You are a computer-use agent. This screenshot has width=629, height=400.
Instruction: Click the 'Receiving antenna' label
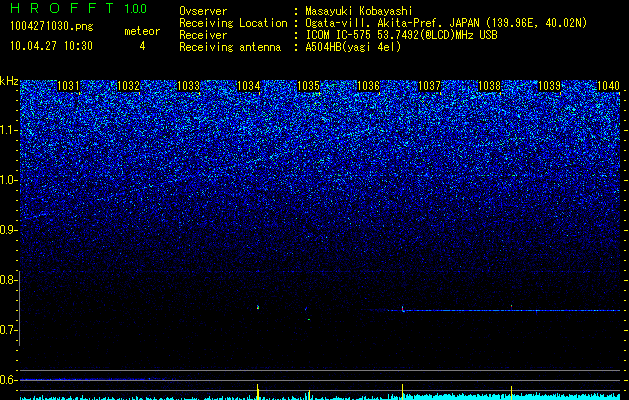click(x=230, y=47)
